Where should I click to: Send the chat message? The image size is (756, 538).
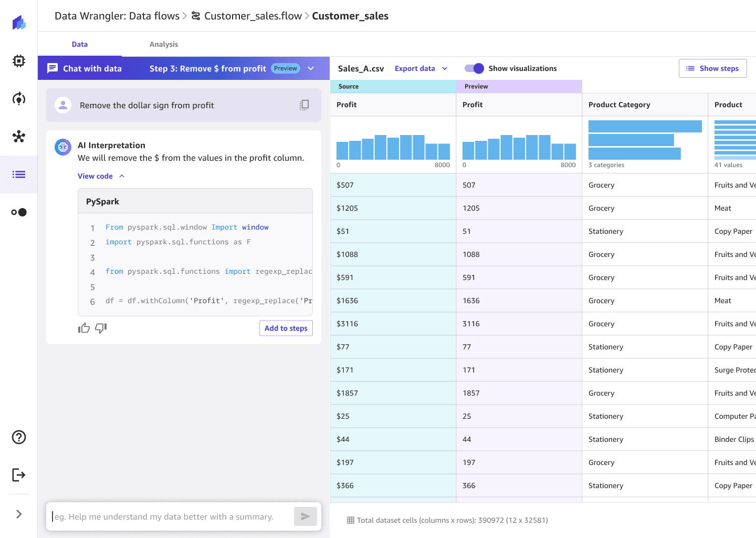click(306, 516)
